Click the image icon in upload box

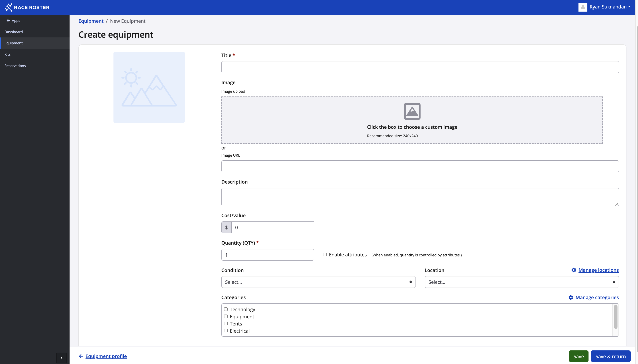(x=412, y=111)
